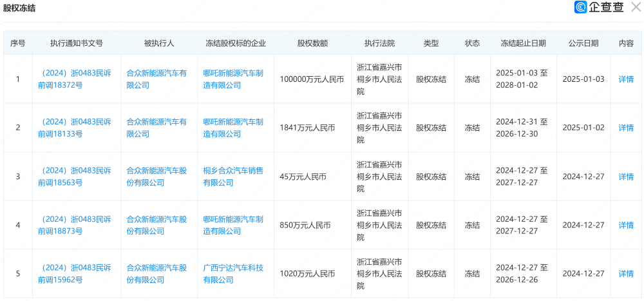Open 广西宁达汽车科技有限公司 link
The image size is (644, 301).
233,274
